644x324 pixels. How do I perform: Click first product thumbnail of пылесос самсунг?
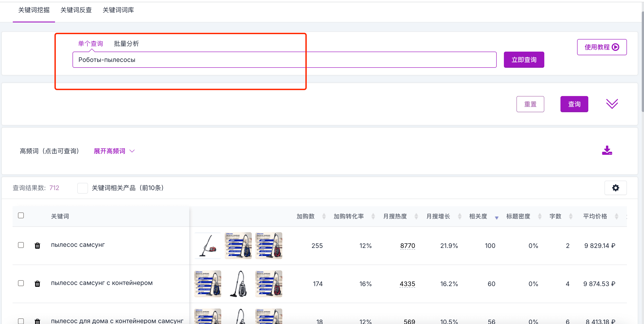click(207, 245)
